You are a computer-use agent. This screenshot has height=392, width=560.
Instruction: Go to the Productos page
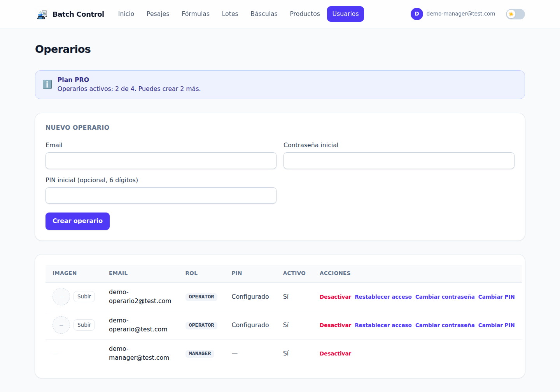coord(305,14)
